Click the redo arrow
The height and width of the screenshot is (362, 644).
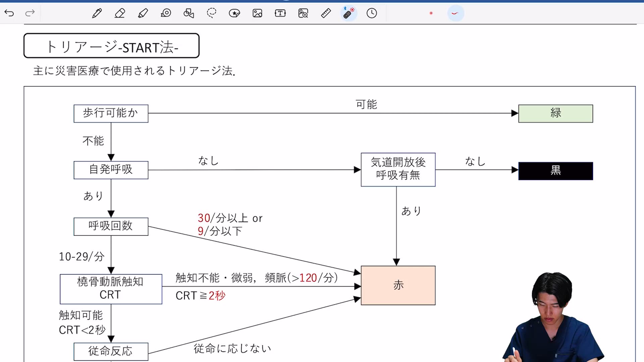coord(30,13)
